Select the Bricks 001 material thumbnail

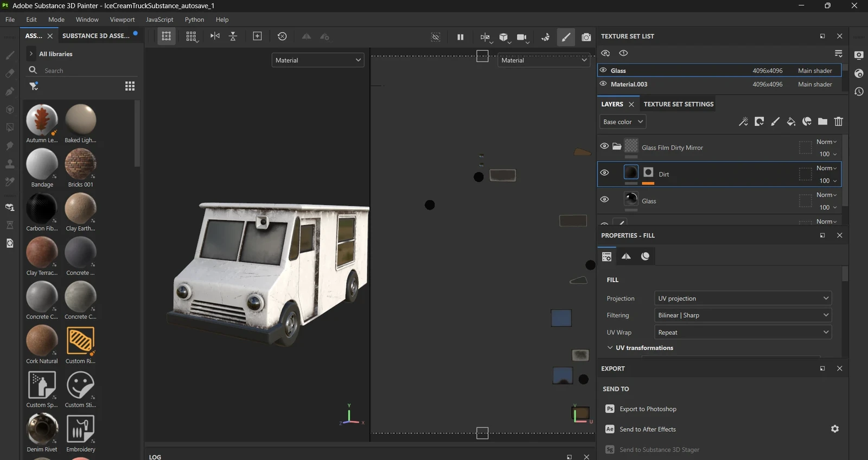coord(80,164)
